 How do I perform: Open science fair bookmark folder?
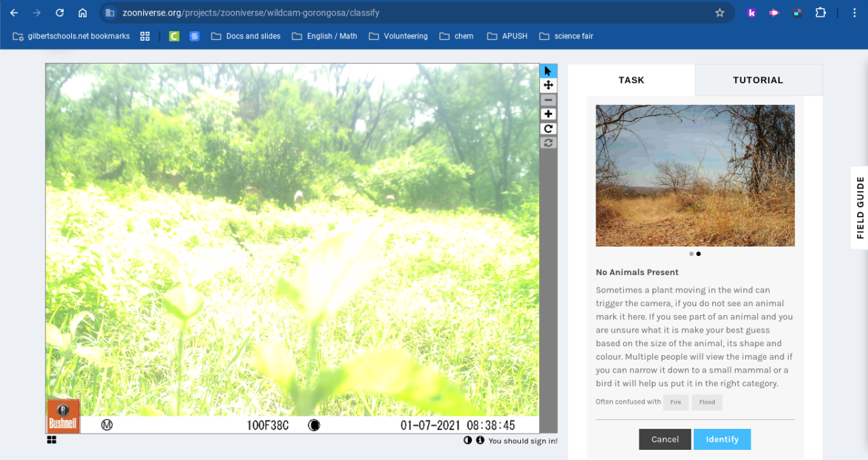click(x=566, y=36)
